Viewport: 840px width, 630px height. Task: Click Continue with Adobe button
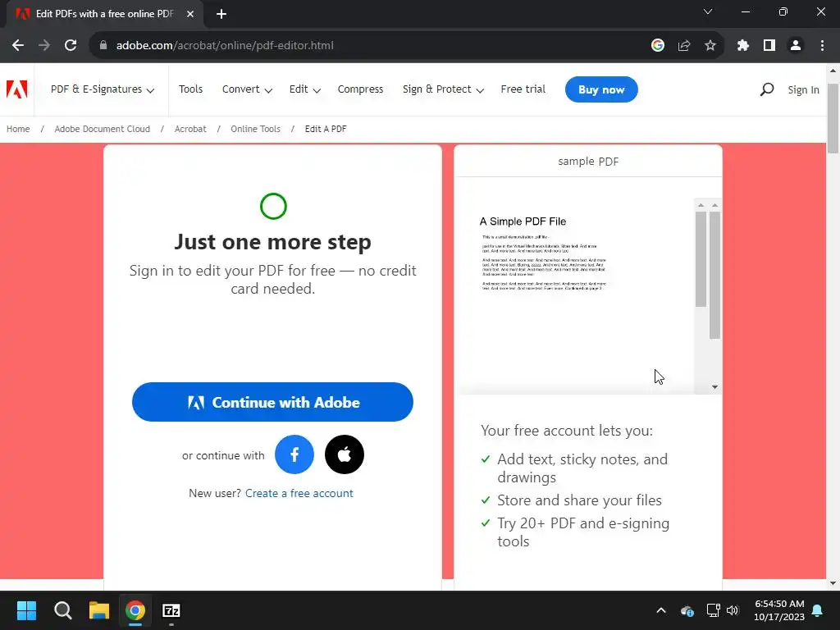[272, 402]
